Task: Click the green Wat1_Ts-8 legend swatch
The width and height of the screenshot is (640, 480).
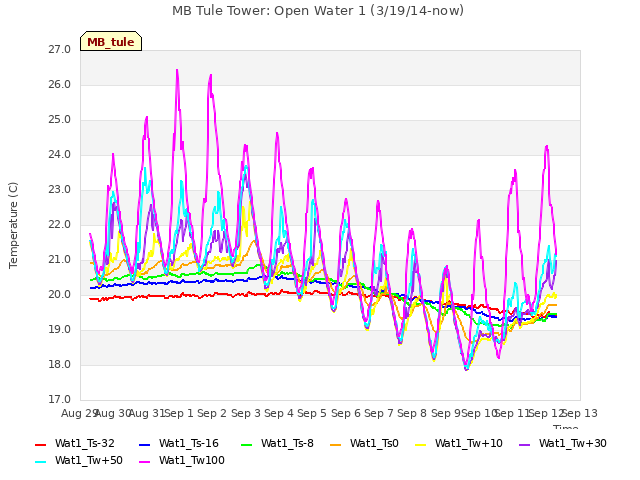Action: pos(247,444)
